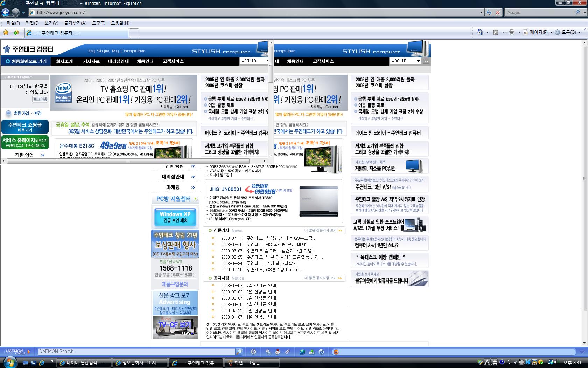Click 더 많은 공지사항 보기 link
588x368 pixels.
point(323,278)
